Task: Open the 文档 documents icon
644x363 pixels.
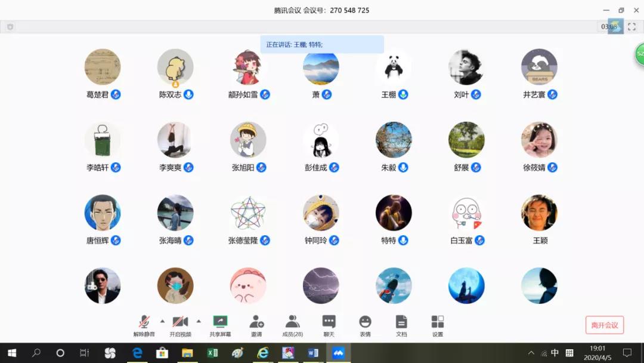Action: [x=401, y=326]
